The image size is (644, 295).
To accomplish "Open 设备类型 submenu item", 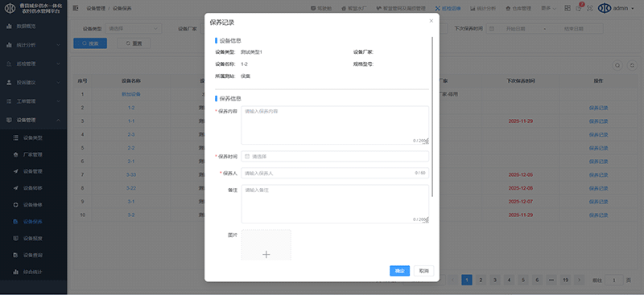I will click(x=33, y=138).
